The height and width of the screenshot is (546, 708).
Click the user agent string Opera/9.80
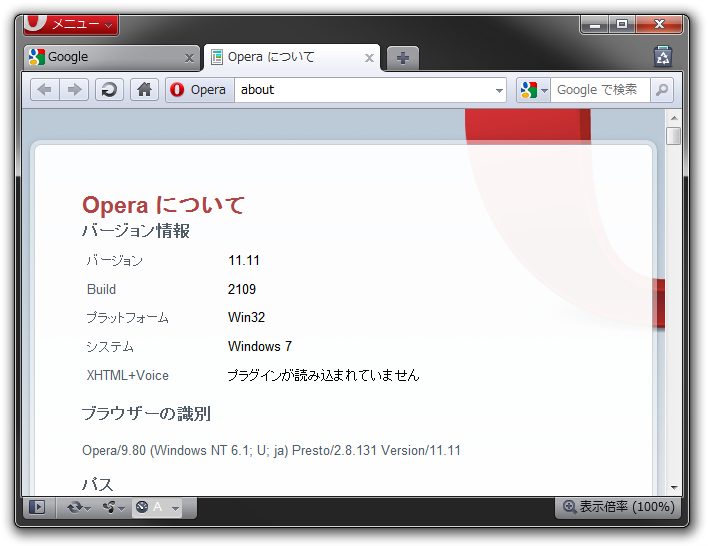click(271, 450)
